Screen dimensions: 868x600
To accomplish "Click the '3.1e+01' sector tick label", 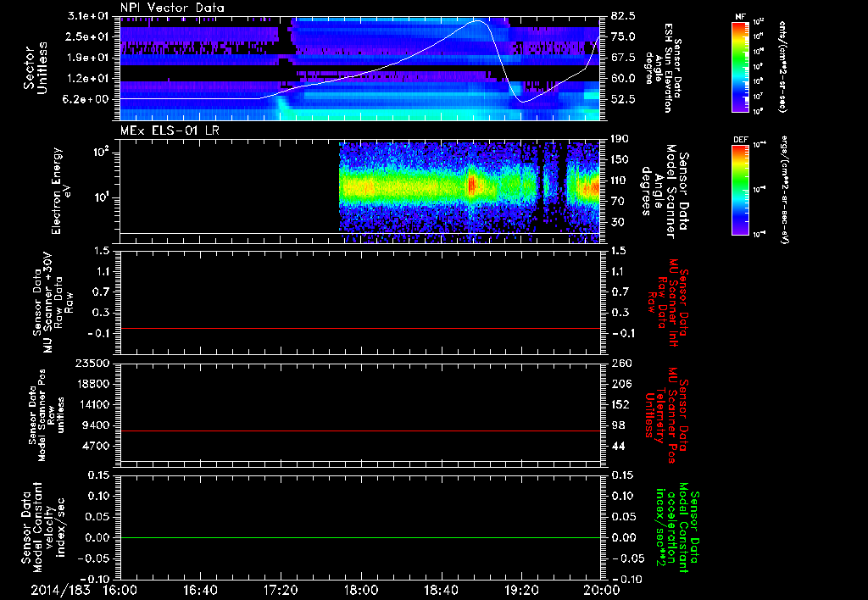I will [x=86, y=16].
